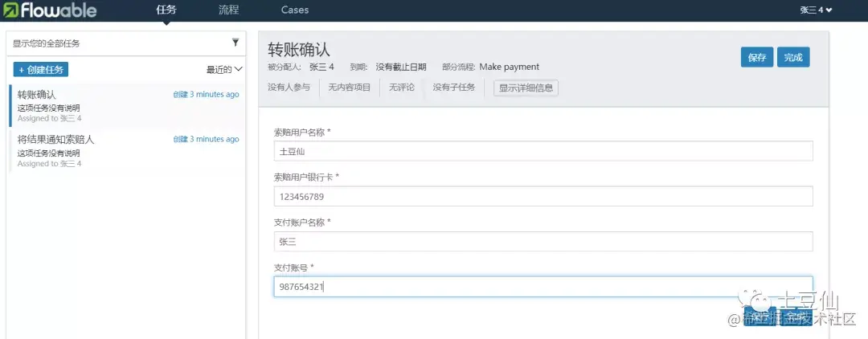
Task: Expand the 最近的 sort dropdown
Action: coord(224,70)
